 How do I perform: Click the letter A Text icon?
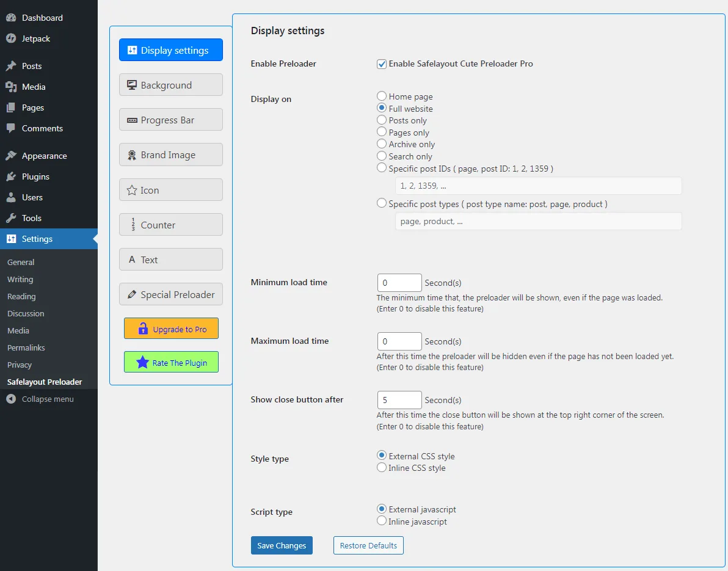click(x=132, y=260)
